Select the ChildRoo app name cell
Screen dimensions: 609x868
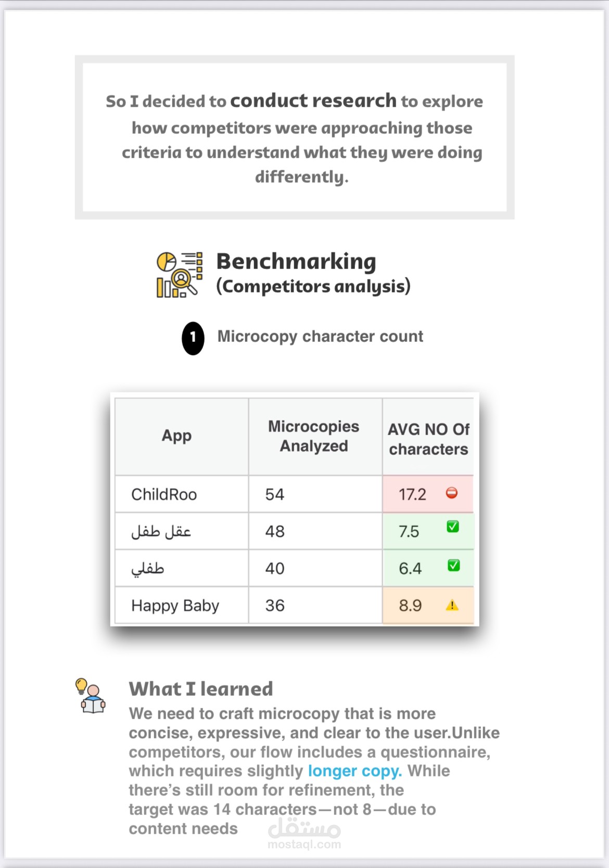point(164,494)
